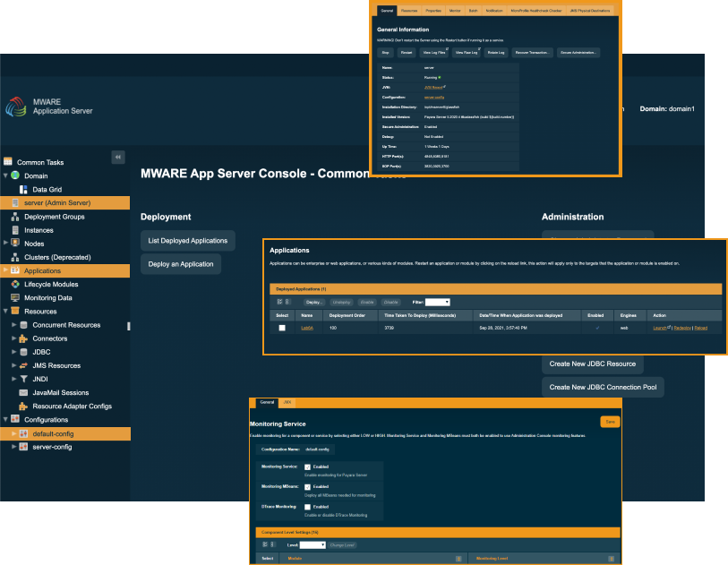
Task: Click the JavaMail Sessions envelope icon
Action: [x=23, y=392]
